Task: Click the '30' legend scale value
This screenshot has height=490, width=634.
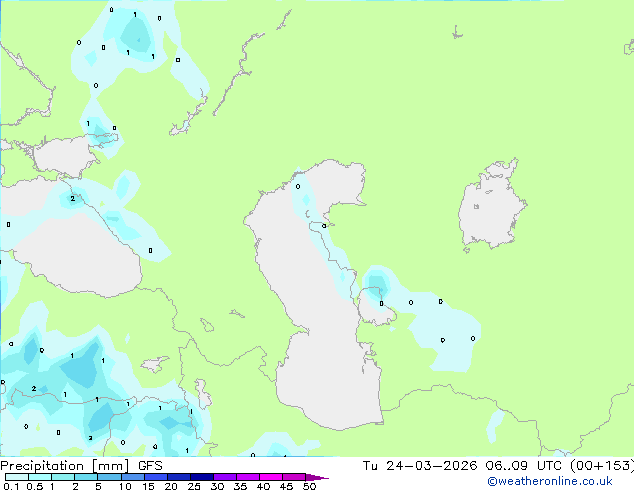Action: pos(217,486)
